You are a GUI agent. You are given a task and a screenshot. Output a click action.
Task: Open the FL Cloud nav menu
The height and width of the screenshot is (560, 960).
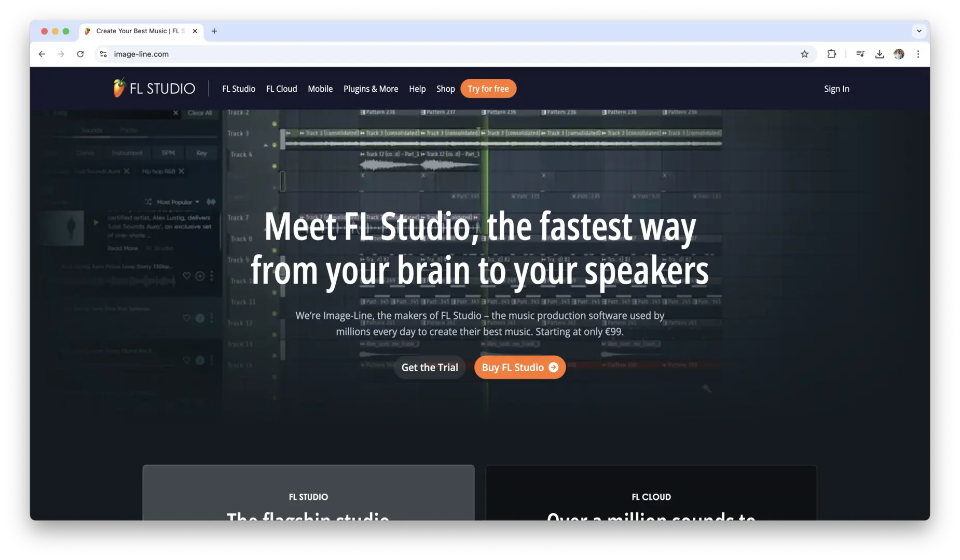pyautogui.click(x=282, y=89)
